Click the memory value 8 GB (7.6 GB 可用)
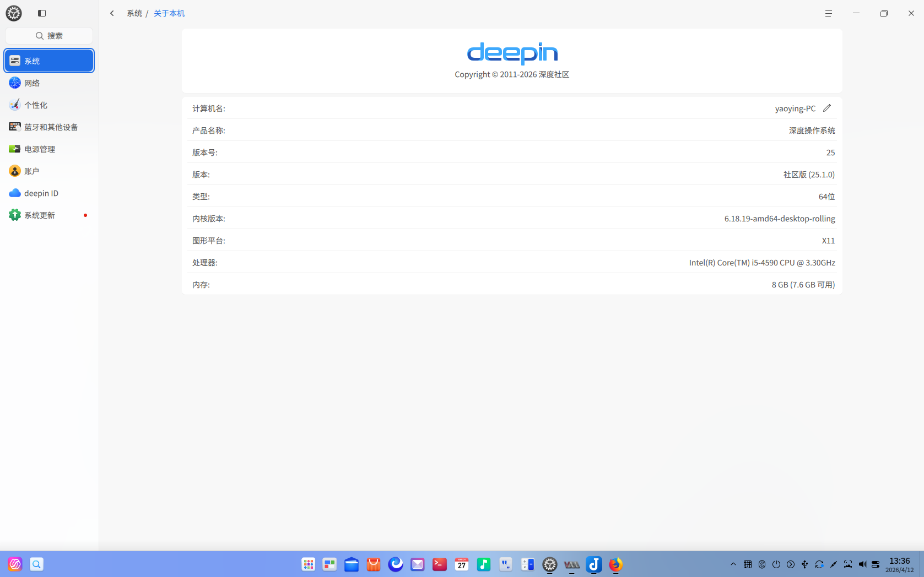This screenshot has width=924, height=577. 803,285
